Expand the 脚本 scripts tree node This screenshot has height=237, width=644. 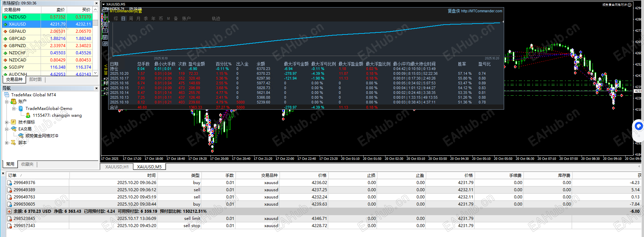[6, 143]
